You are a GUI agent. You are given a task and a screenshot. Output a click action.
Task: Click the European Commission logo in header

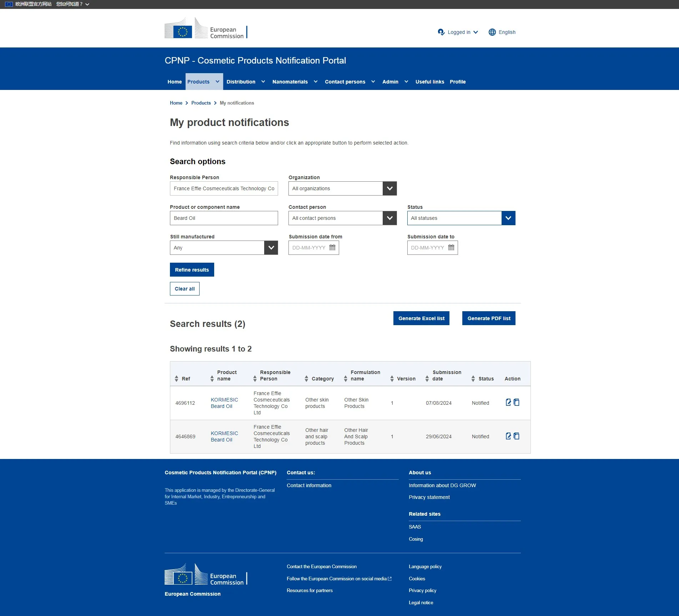[x=206, y=28]
